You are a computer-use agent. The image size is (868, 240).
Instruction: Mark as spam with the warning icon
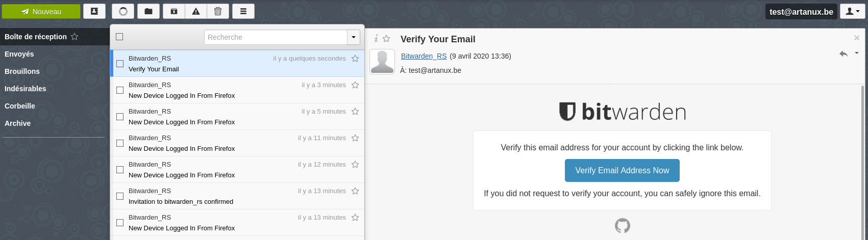click(196, 11)
